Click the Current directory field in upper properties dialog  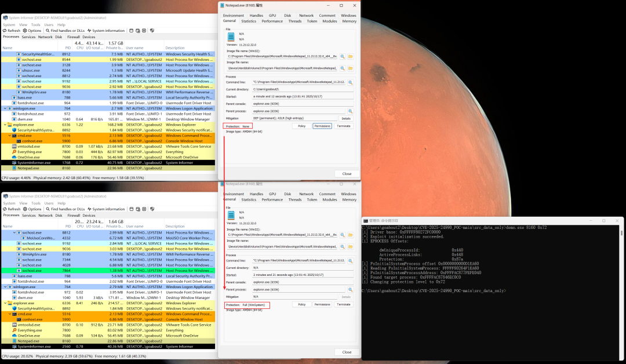(x=303, y=89)
